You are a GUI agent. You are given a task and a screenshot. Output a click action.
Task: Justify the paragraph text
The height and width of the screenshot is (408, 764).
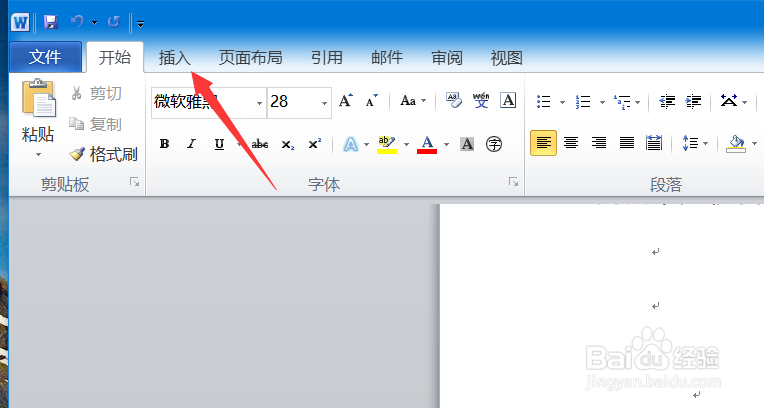pyautogui.click(x=627, y=143)
